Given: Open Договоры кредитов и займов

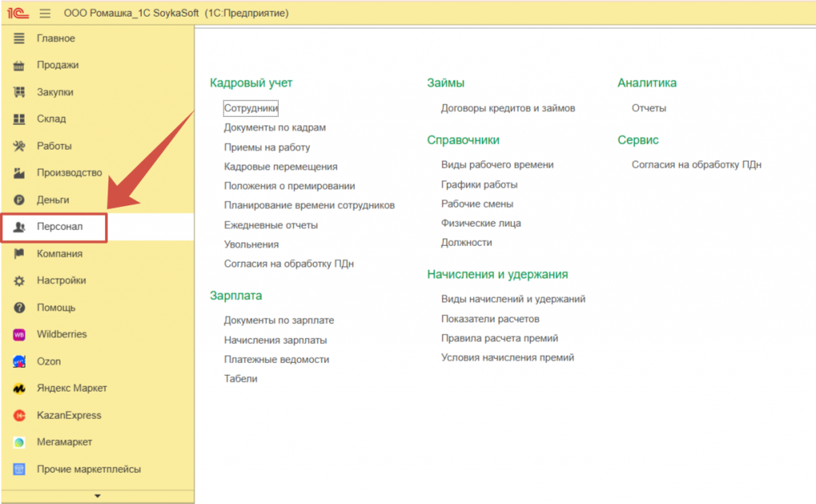Looking at the screenshot, I should coord(508,108).
